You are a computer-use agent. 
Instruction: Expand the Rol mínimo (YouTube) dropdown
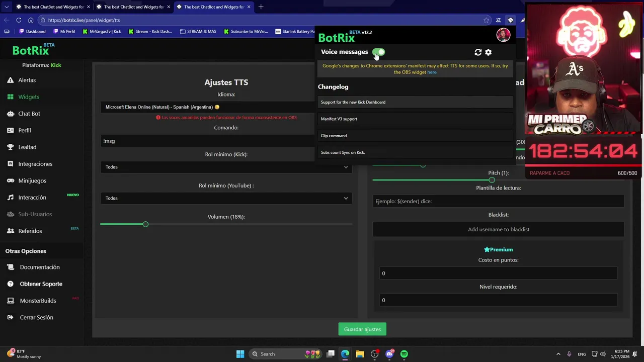(x=226, y=198)
